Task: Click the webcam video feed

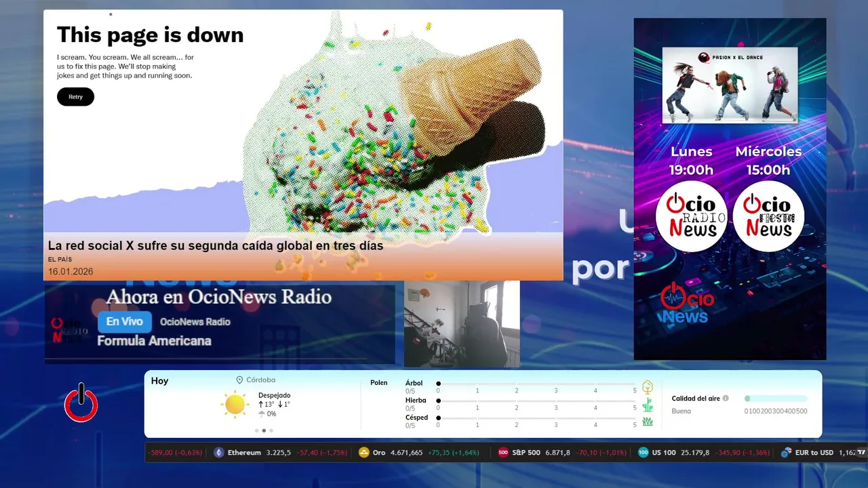Action: click(462, 324)
